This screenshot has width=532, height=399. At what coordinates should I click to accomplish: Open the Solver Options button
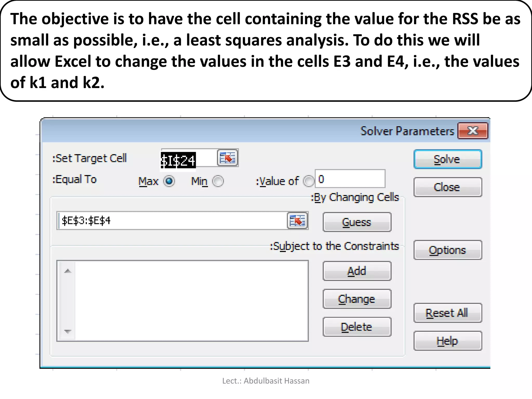448,250
